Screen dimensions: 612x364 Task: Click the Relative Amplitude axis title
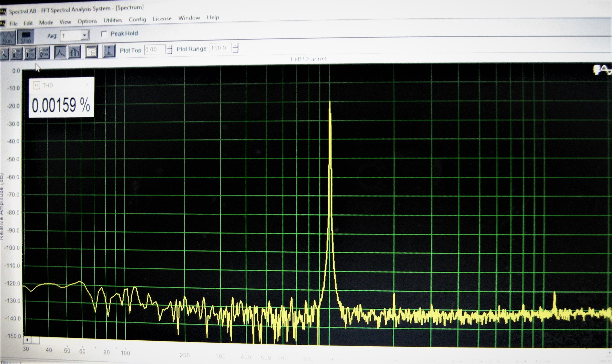pyautogui.click(x=1, y=206)
